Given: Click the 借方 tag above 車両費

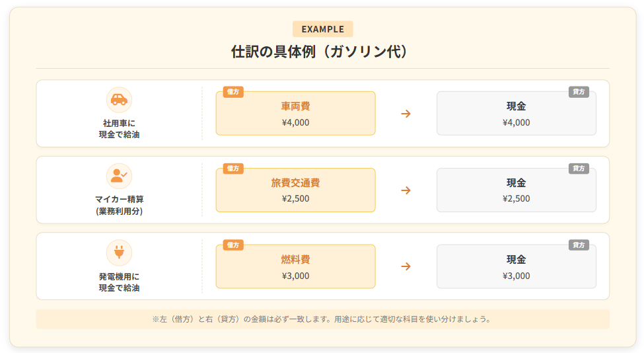Looking at the screenshot, I should click(x=233, y=92).
